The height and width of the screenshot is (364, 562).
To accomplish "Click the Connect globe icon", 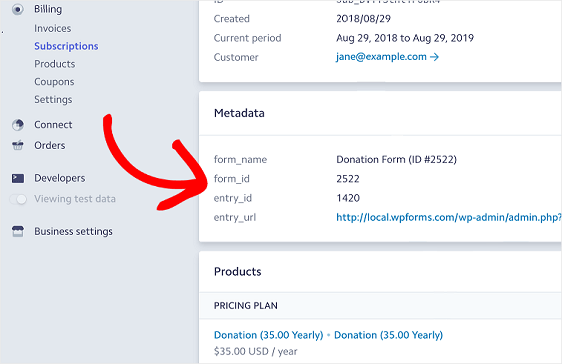I will pos(18,125).
